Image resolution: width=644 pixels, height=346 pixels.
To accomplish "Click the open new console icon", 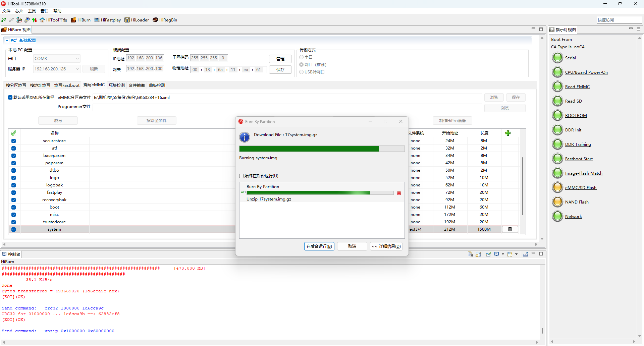I will click(510, 254).
